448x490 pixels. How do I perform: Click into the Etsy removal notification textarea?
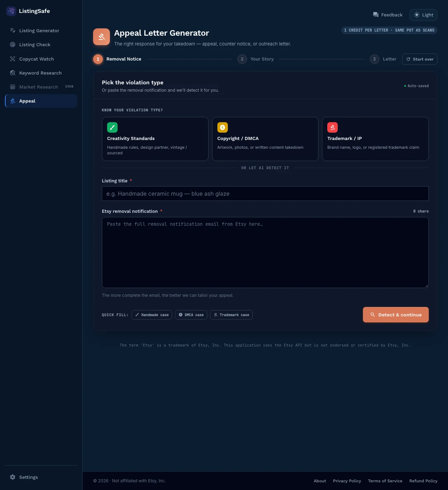click(x=265, y=253)
